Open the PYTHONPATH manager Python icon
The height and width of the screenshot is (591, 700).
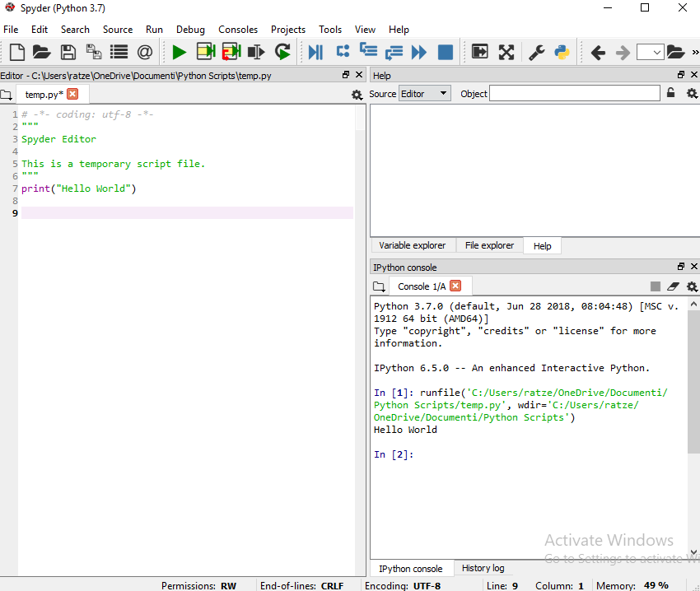click(x=562, y=52)
